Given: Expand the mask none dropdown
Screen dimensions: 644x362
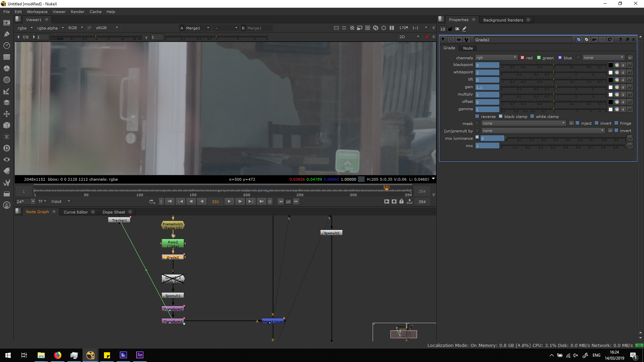Looking at the screenshot, I should pyautogui.click(x=524, y=123).
